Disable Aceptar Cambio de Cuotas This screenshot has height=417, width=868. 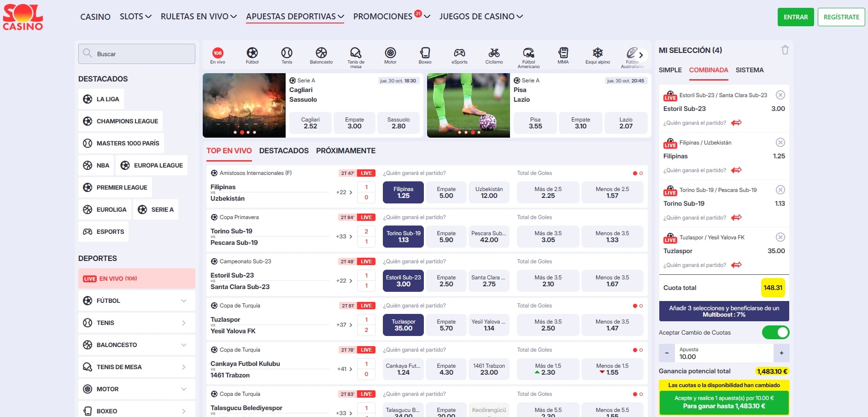click(776, 332)
